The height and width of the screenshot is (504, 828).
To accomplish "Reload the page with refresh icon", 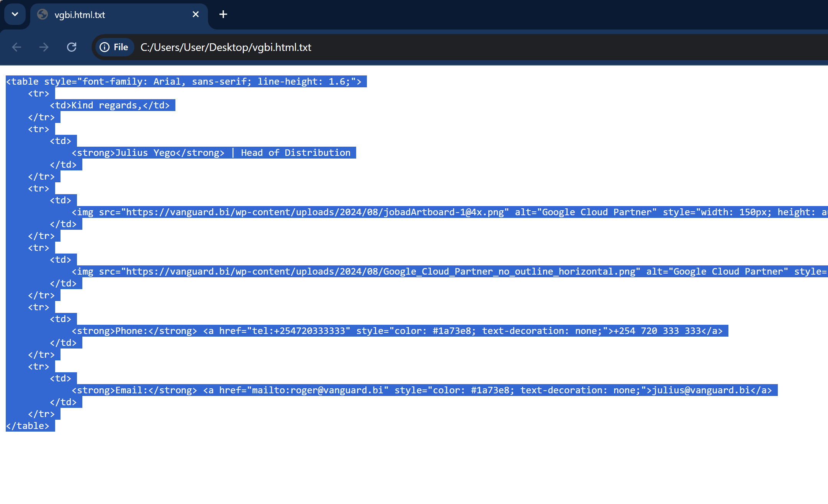I will (x=72, y=47).
